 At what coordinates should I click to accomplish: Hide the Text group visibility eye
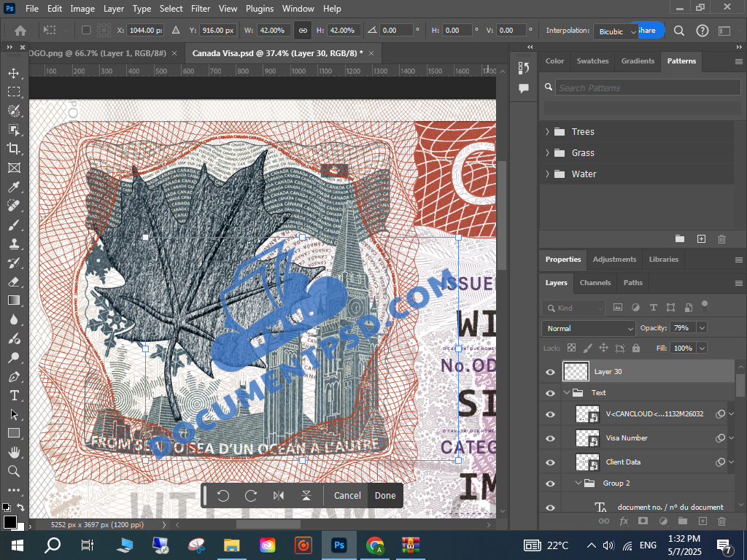pyautogui.click(x=550, y=393)
